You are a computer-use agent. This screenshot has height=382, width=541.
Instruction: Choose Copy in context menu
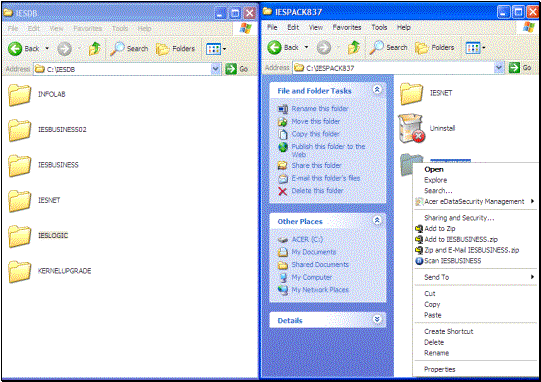tap(432, 305)
